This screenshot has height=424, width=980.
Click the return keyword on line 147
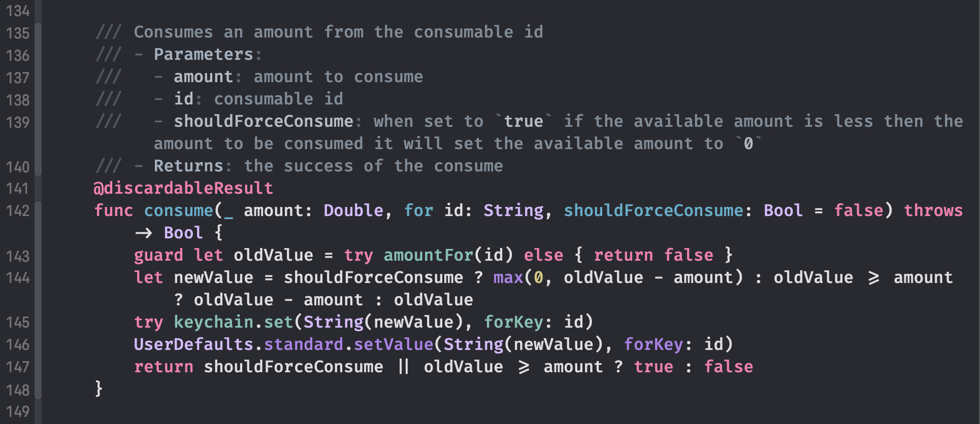(x=164, y=367)
